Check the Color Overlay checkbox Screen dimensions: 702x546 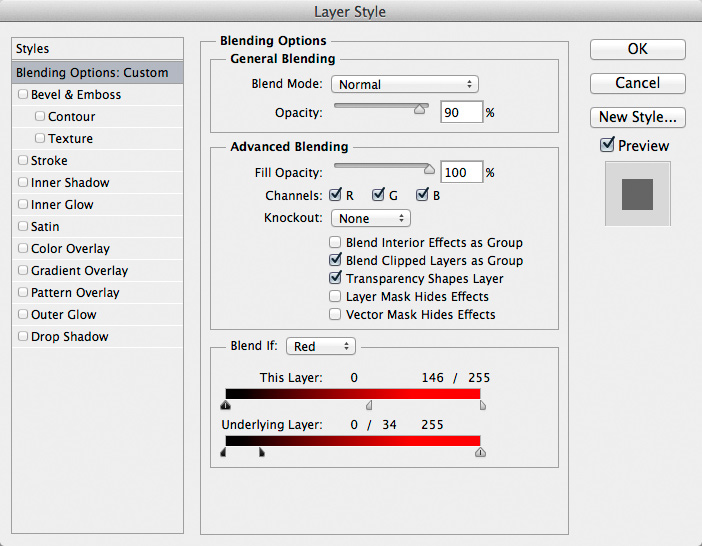(22, 248)
